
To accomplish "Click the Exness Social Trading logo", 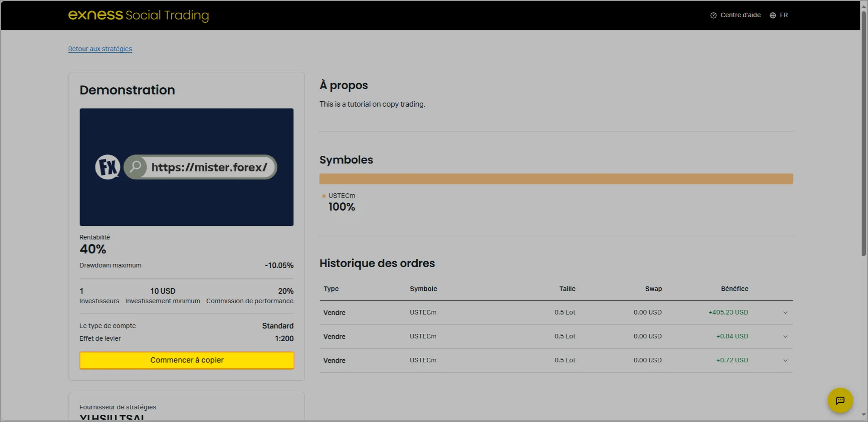I will 138,15.
